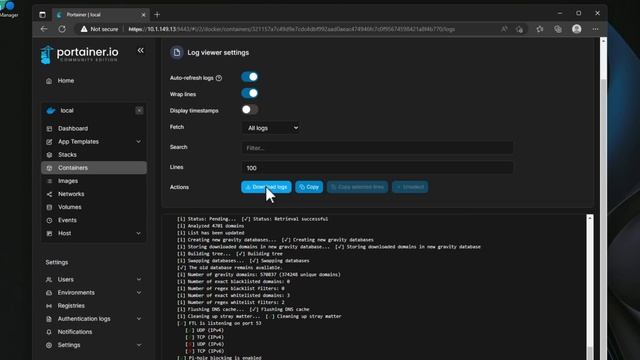This screenshot has height=360, width=640.
Task: Click the Events clock icon
Action: [49, 220]
